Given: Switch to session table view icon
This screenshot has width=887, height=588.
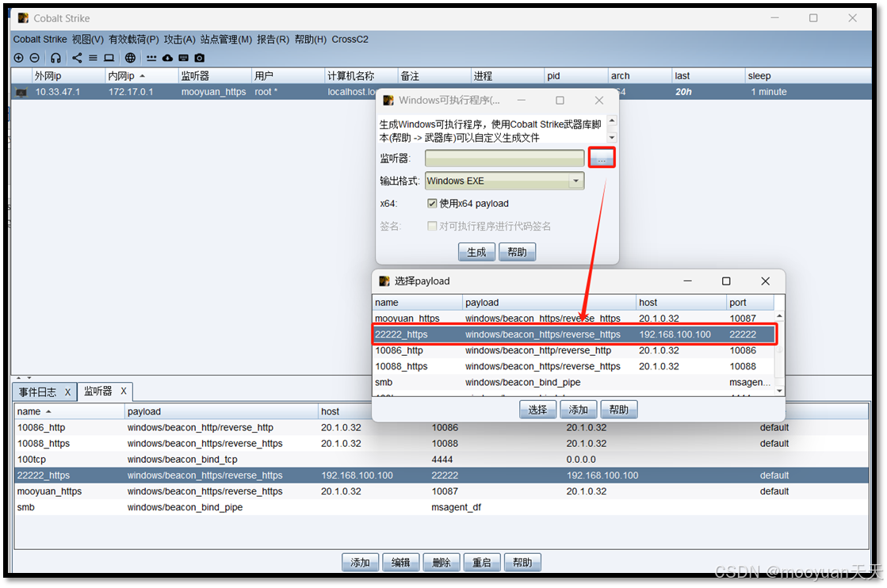Looking at the screenshot, I should (93, 58).
